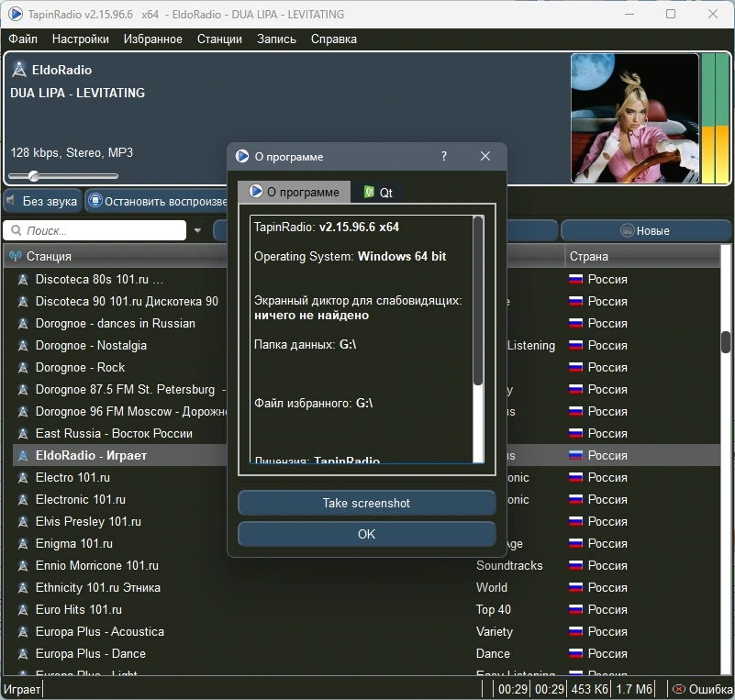Click the antenna icon beside Electro 101.ru
Screen dimensions: 735x700
[x=23, y=478]
